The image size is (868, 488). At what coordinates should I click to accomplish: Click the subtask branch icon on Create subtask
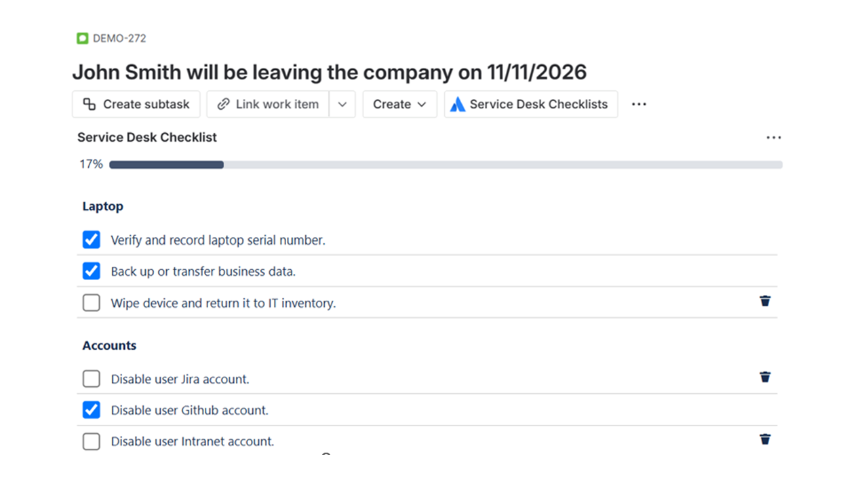click(x=89, y=104)
